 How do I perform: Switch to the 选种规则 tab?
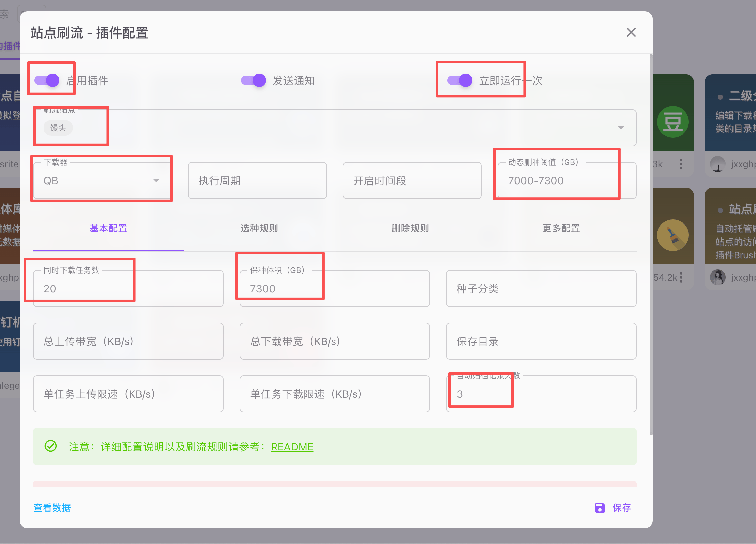(259, 229)
